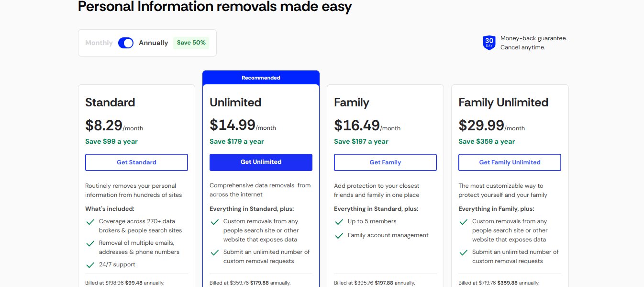Select the Monthly billing option label
Screen dimensions: 644x287
click(99, 43)
